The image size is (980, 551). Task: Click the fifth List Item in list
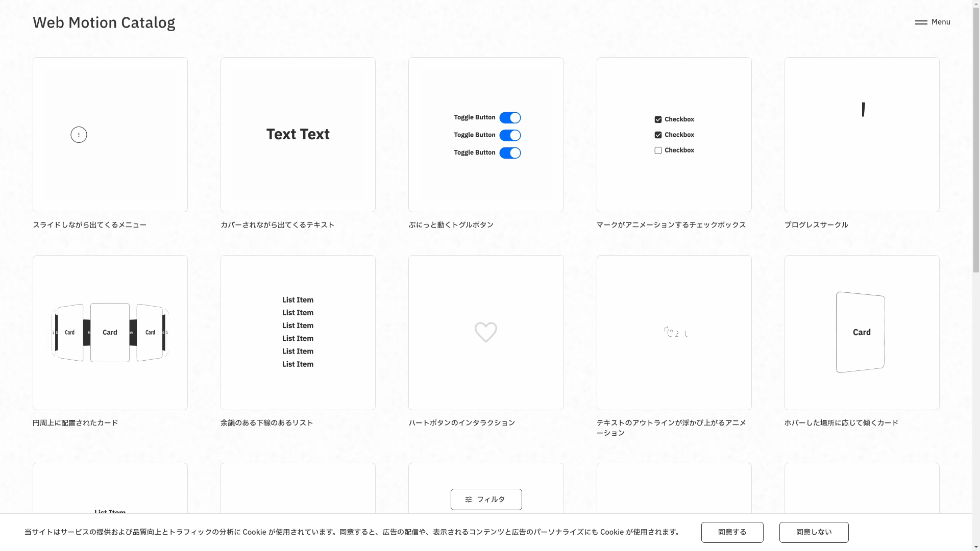pos(298,352)
